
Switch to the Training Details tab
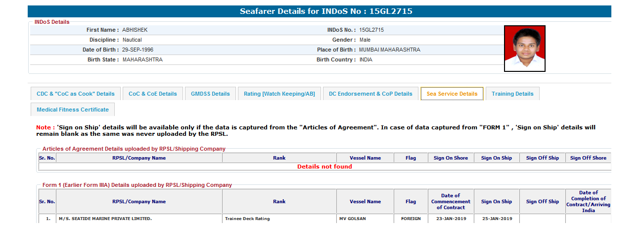[512, 94]
